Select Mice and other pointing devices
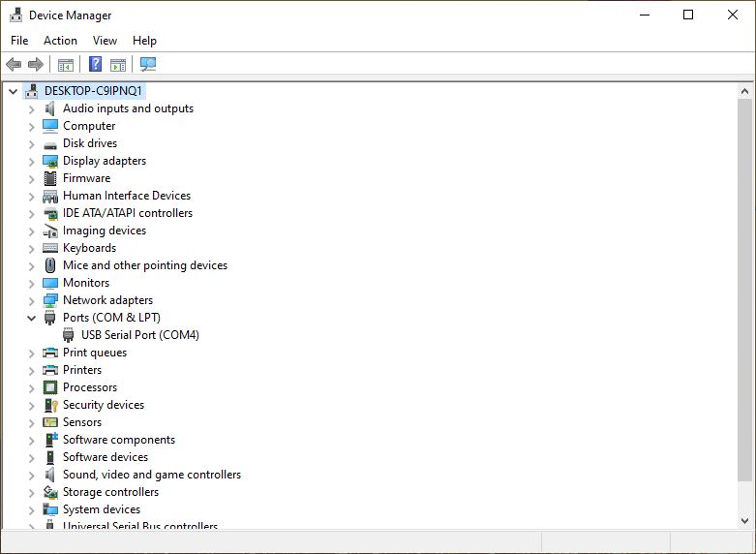Image resolution: width=756 pixels, height=554 pixels. tap(144, 265)
